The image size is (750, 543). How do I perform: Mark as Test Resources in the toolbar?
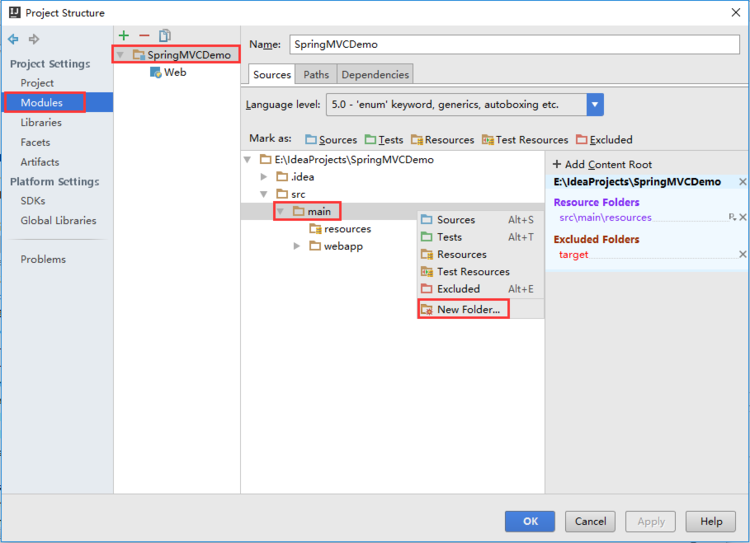click(525, 140)
